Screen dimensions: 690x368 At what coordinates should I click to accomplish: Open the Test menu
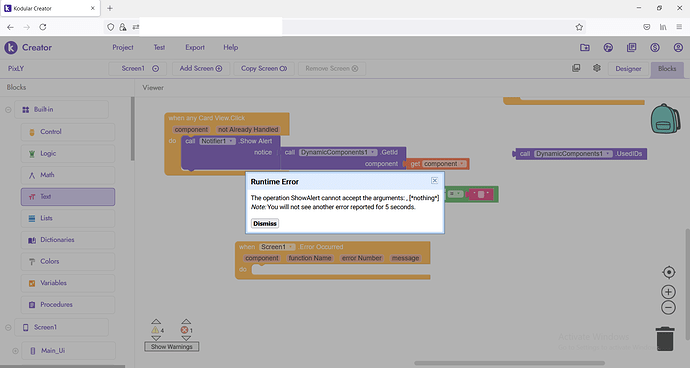pos(159,48)
